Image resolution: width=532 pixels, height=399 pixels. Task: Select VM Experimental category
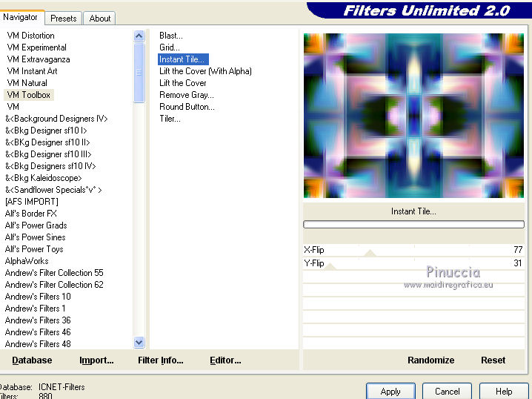[36, 47]
